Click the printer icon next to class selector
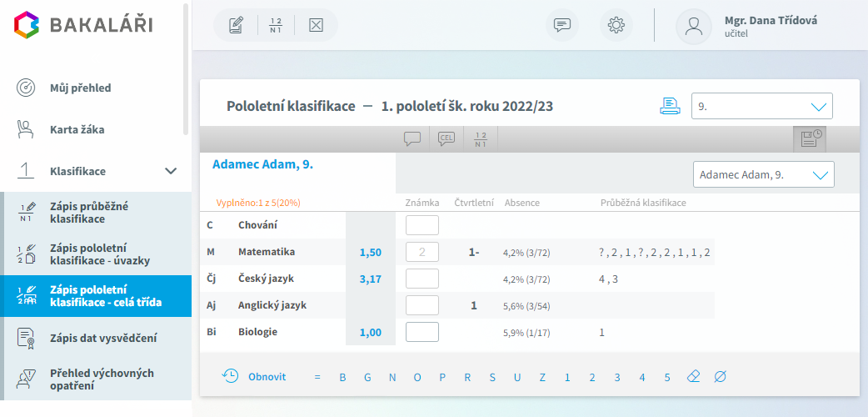Image resolution: width=868 pixels, height=417 pixels. pyautogui.click(x=670, y=105)
